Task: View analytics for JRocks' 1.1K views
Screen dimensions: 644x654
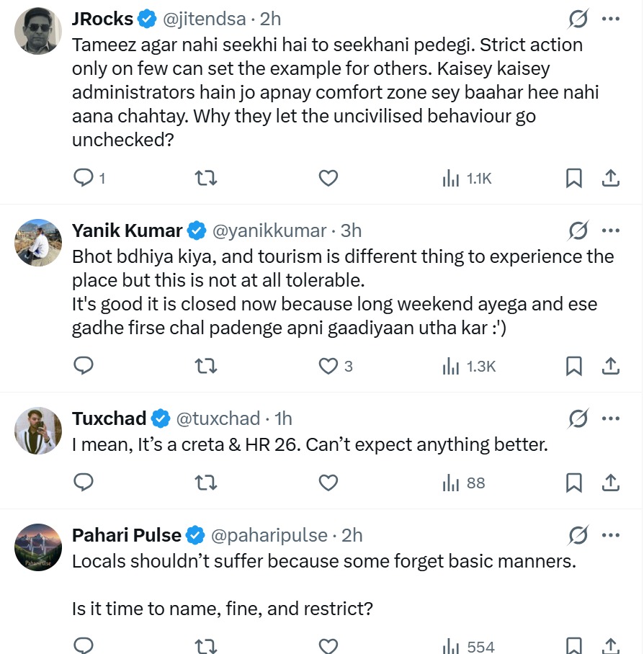Action: click(x=467, y=178)
